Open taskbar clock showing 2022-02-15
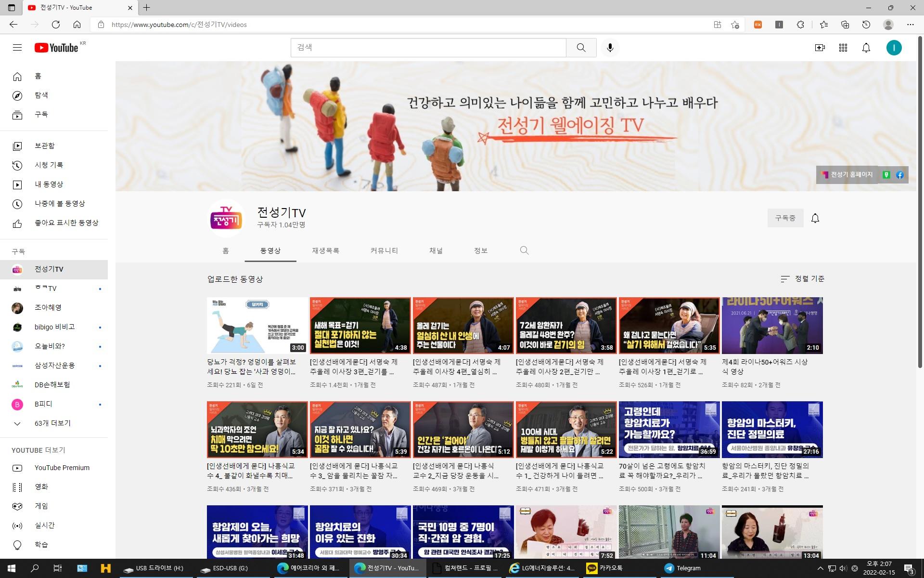924x578 pixels. click(x=879, y=568)
